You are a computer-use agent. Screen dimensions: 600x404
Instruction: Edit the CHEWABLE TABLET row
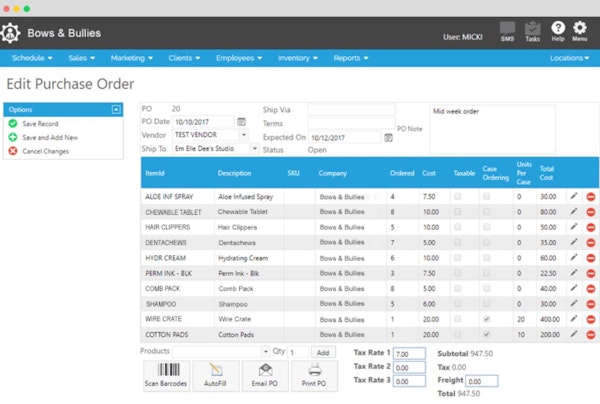point(574,212)
